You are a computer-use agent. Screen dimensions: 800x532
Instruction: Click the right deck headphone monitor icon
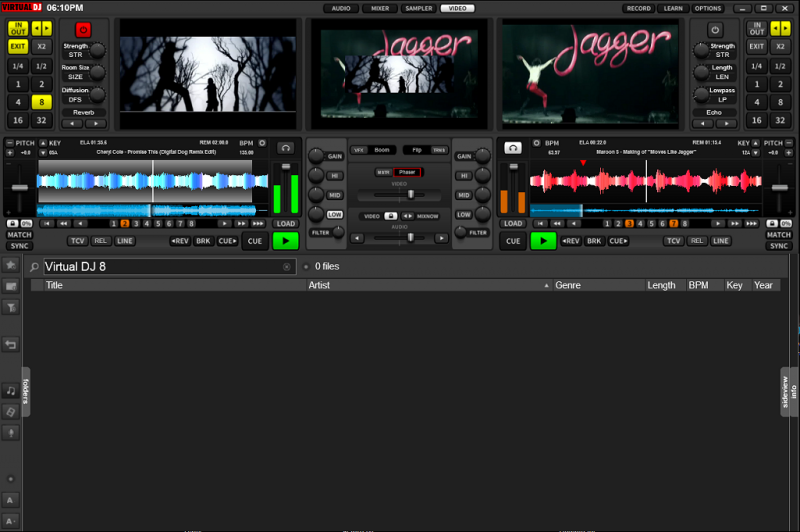click(x=513, y=147)
